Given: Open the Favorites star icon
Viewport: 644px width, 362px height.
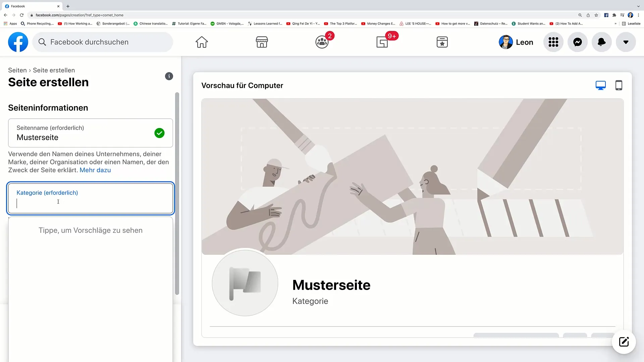Looking at the screenshot, I should [442, 42].
